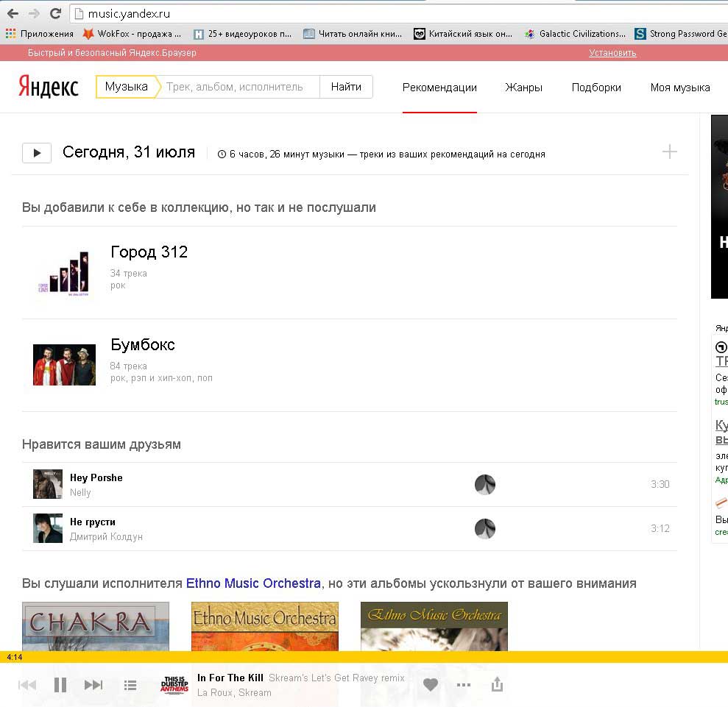Click the friend avatar on Не грусти row
The width and height of the screenshot is (728, 707).
pos(484,528)
